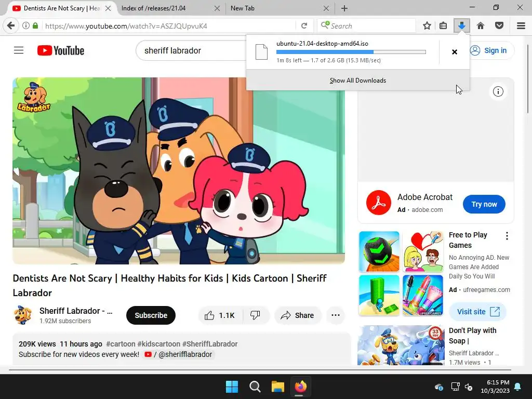Open the Firefox hamburger menu
The height and width of the screenshot is (399, 532).
(x=521, y=26)
